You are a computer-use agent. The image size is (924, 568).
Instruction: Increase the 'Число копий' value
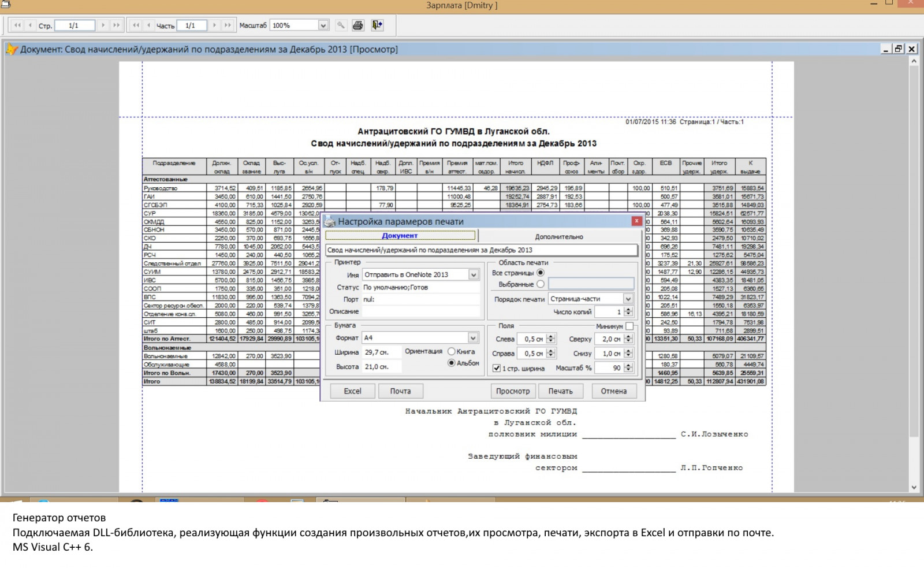(628, 309)
